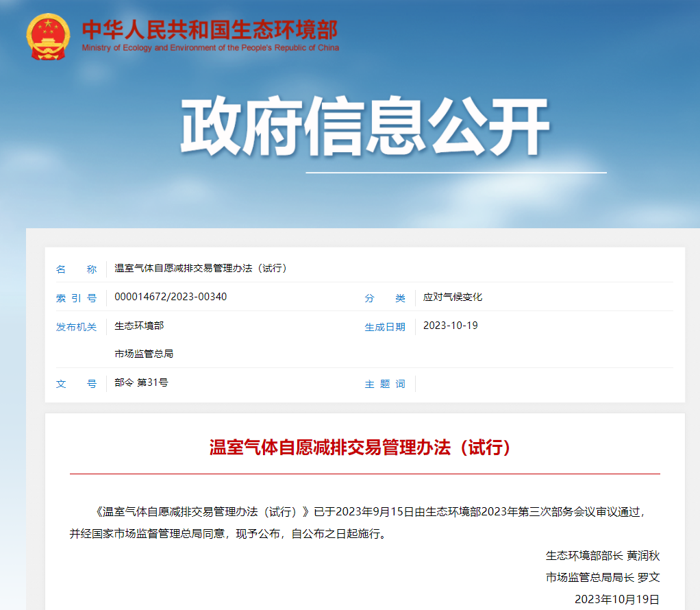Click the 文号 field label
The height and width of the screenshot is (610, 700).
click(x=75, y=383)
